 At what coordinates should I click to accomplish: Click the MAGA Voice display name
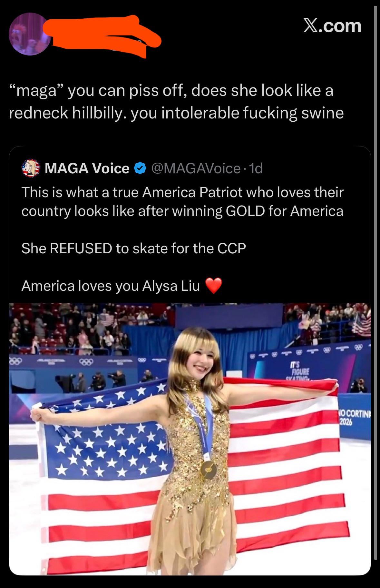point(87,168)
